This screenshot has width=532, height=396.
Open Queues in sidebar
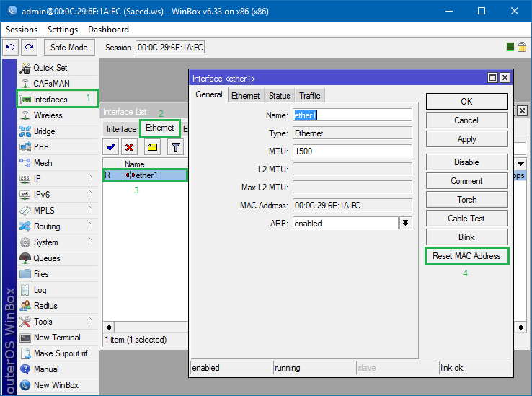[58, 258]
